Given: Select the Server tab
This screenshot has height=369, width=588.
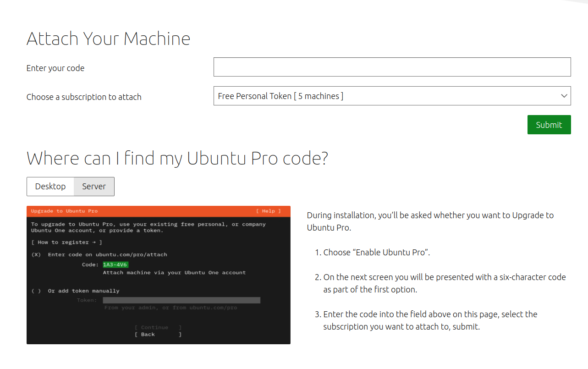Looking at the screenshot, I should 94,187.
